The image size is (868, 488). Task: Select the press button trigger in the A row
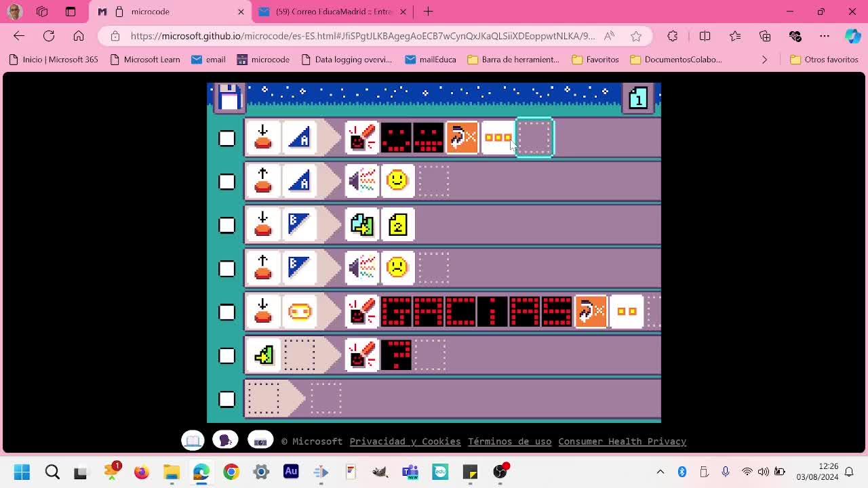click(x=263, y=138)
